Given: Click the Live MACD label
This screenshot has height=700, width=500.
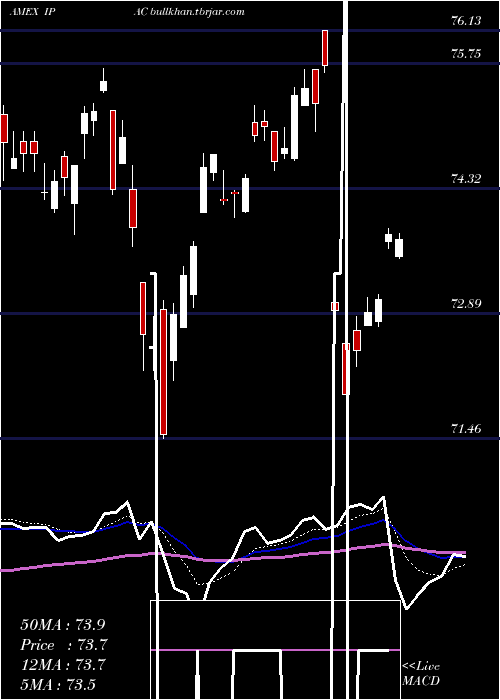Looking at the screenshot, I should click(x=421, y=673).
